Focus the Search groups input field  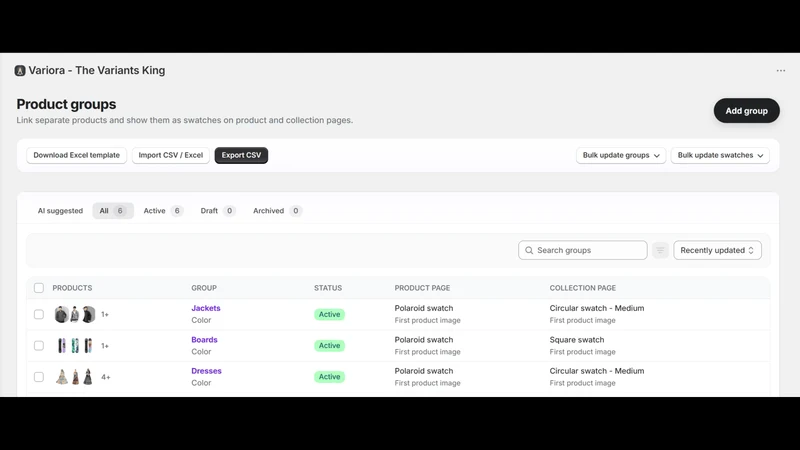click(583, 250)
